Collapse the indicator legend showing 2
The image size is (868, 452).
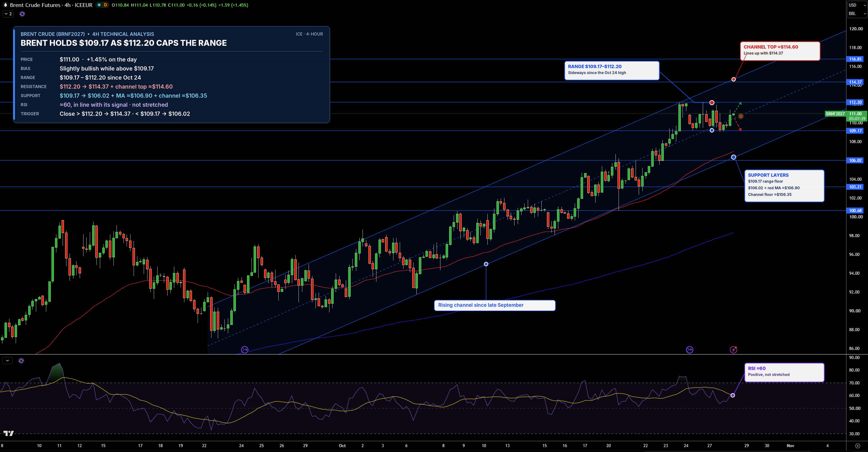pyautogui.click(x=8, y=14)
